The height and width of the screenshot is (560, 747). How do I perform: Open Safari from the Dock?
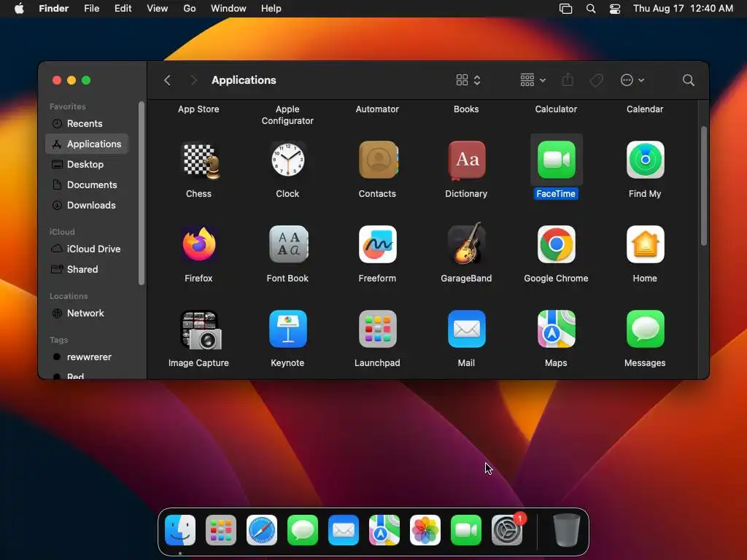(x=262, y=530)
